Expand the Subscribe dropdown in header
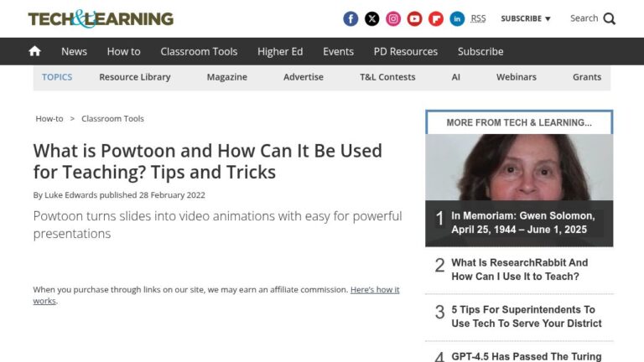 [525, 18]
